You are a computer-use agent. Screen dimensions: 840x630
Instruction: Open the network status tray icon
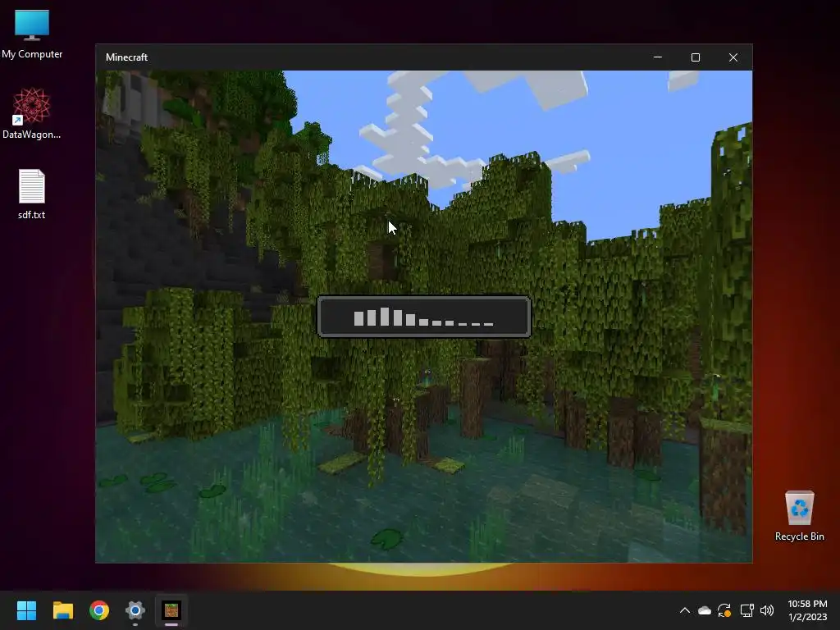pyautogui.click(x=746, y=610)
